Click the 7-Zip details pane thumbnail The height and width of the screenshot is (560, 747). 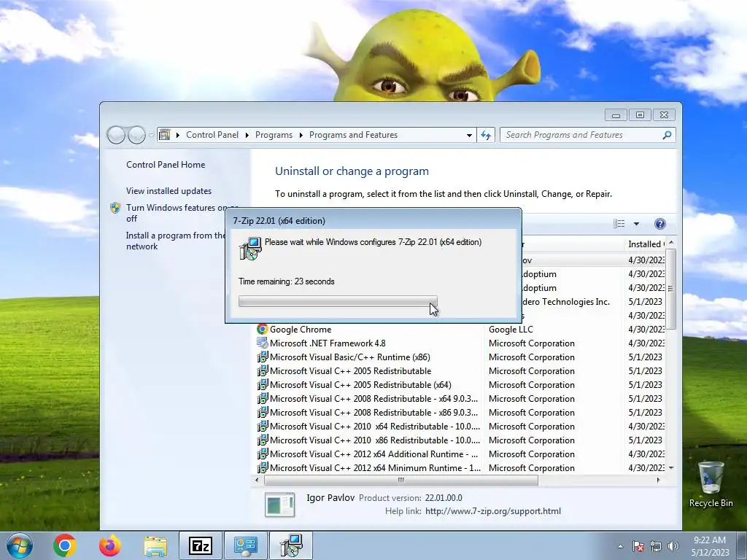tap(279, 505)
